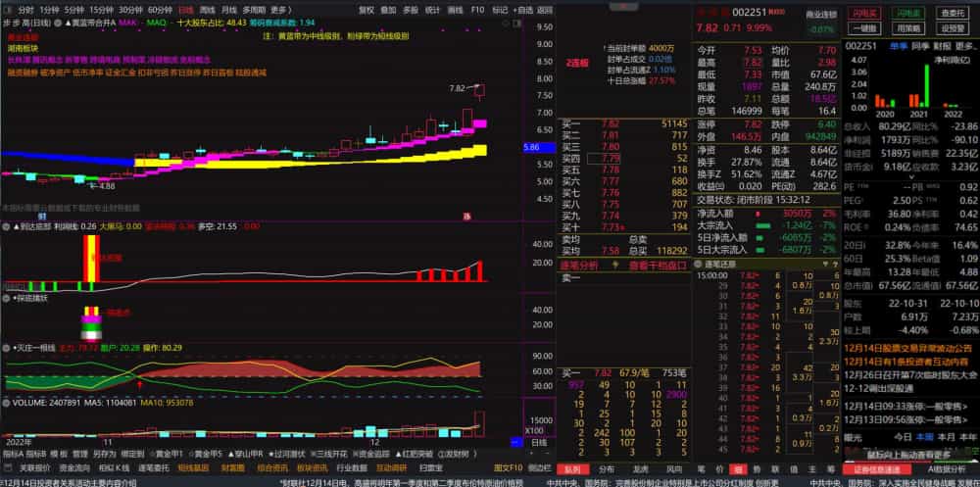Viewport: 980px width, 487px height.
Task: Click the panel toggle icon at chart top-right
Action: (516, 24)
